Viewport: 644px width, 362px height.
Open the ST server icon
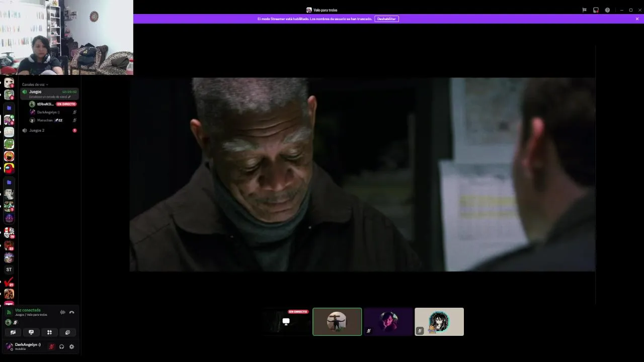pyautogui.click(x=9, y=269)
